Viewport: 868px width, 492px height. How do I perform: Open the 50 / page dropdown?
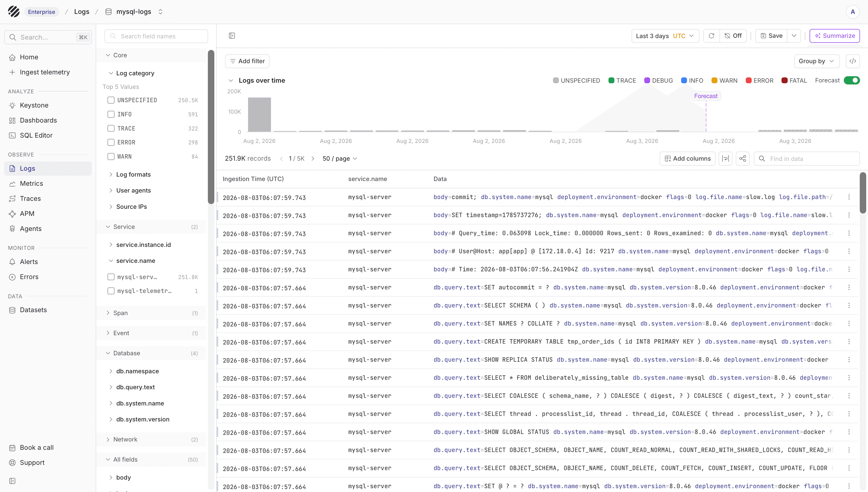click(x=340, y=159)
